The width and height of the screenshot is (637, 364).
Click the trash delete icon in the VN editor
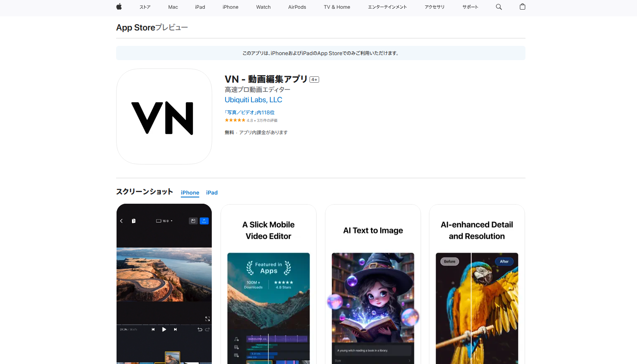[134, 221]
